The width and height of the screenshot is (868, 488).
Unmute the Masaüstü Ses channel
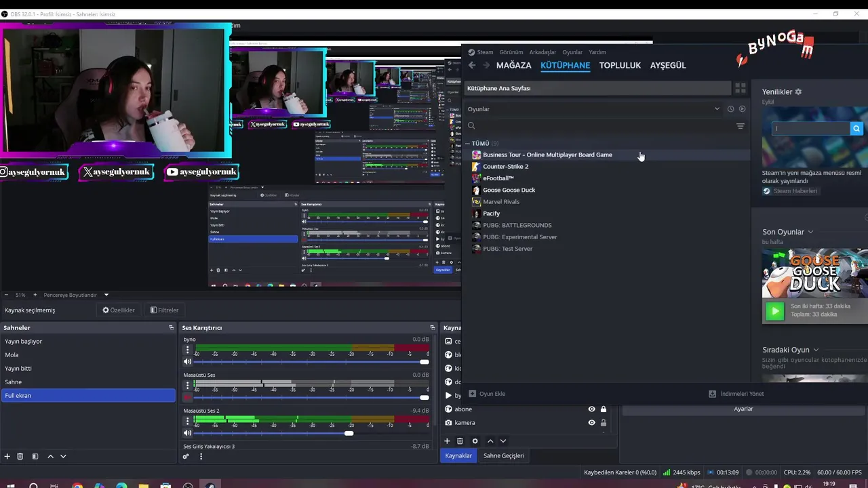pyautogui.click(x=188, y=398)
